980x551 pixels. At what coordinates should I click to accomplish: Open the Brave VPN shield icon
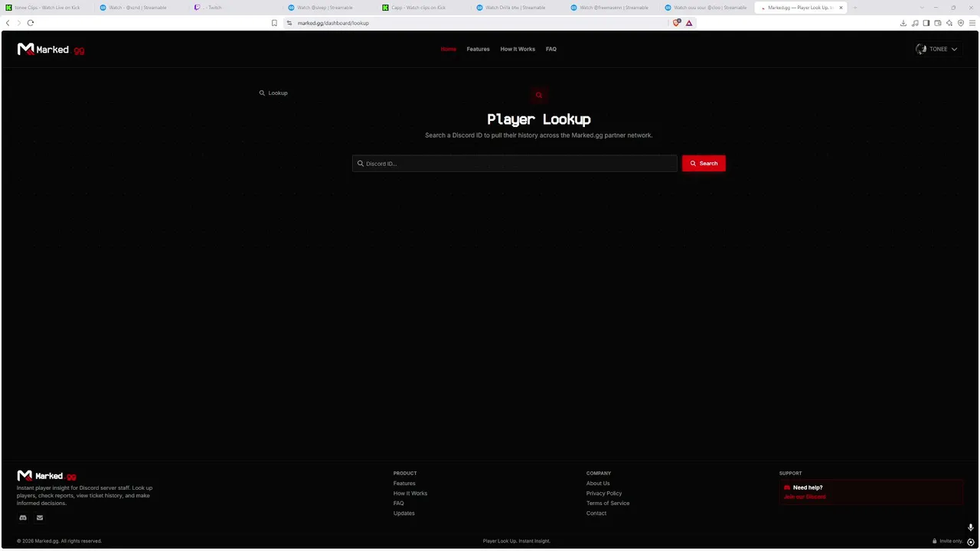point(961,23)
